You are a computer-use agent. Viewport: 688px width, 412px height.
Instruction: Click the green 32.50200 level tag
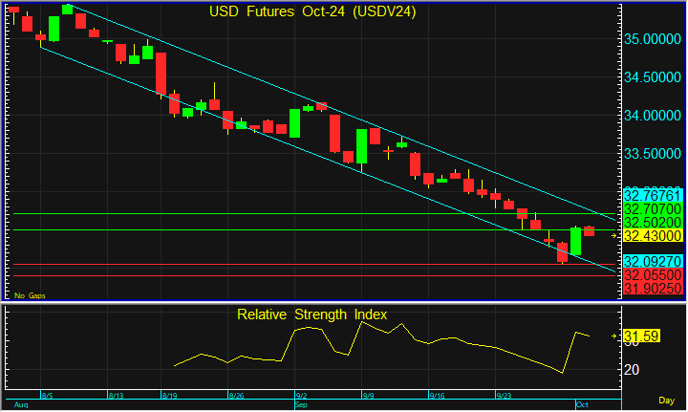pyautogui.click(x=652, y=221)
